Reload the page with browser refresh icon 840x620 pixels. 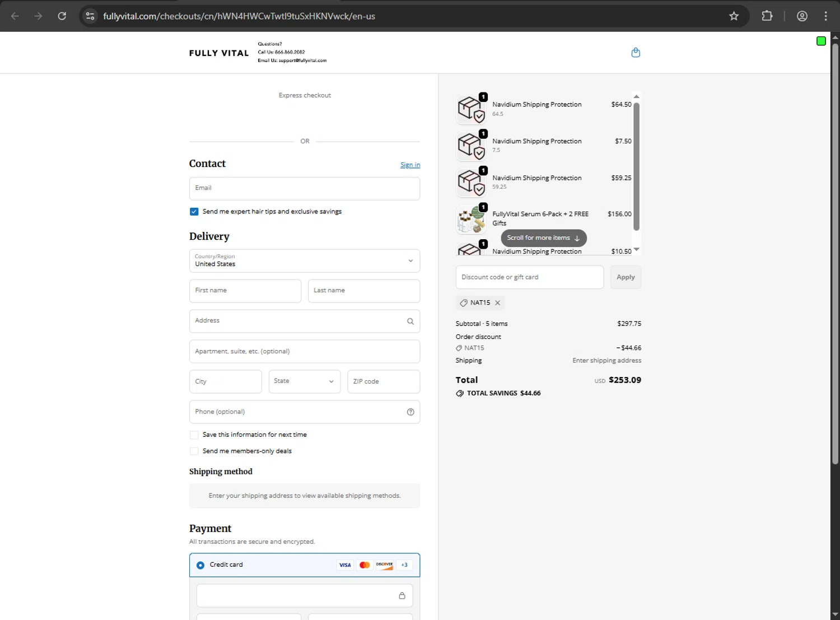[x=62, y=16]
